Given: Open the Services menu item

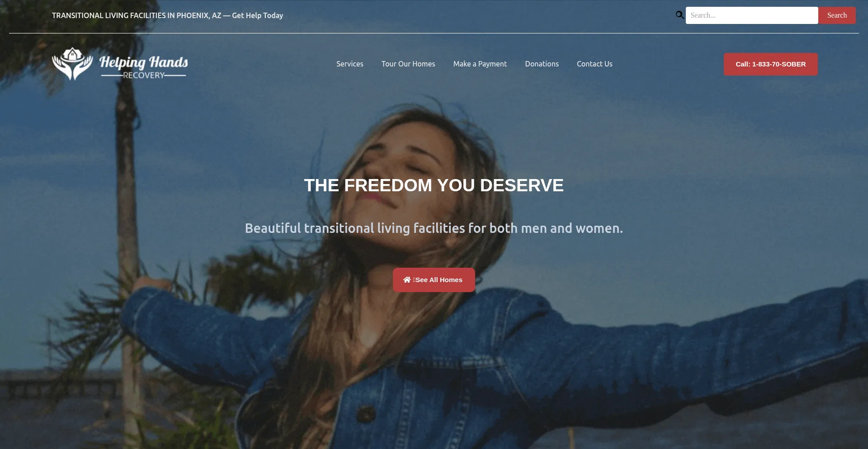Looking at the screenshot, I should [349, 64].
